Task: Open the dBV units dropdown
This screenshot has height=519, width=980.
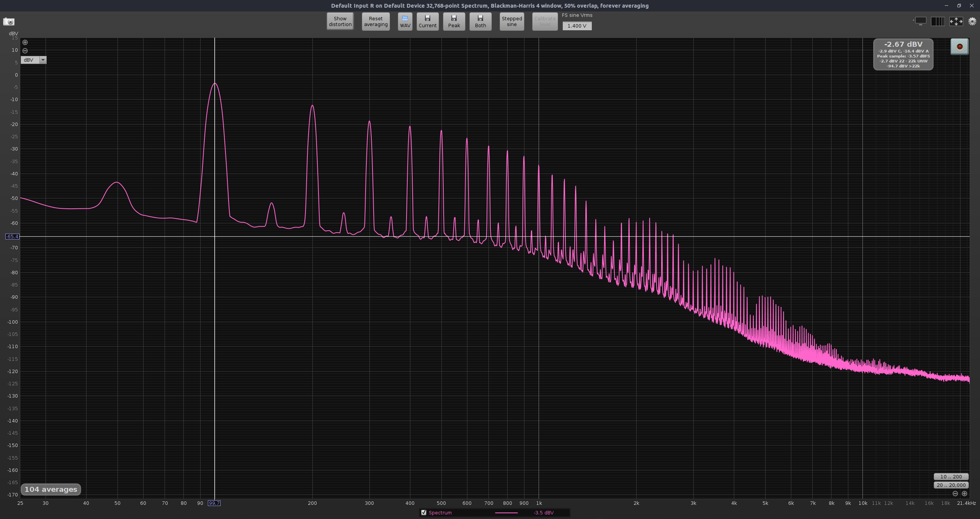Action: click(34, 60)
